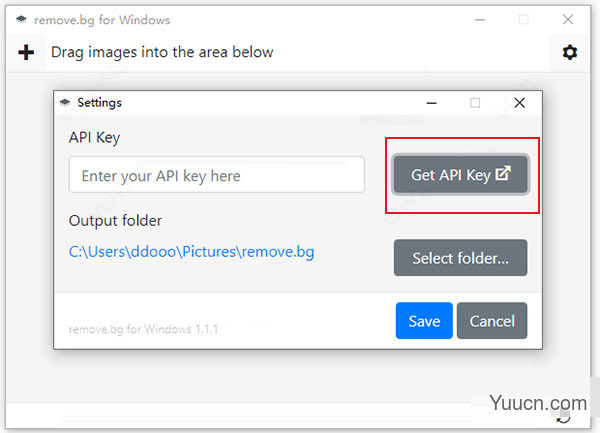Open settings via the gear icon
600x433 pixels.
pos(569,52)
